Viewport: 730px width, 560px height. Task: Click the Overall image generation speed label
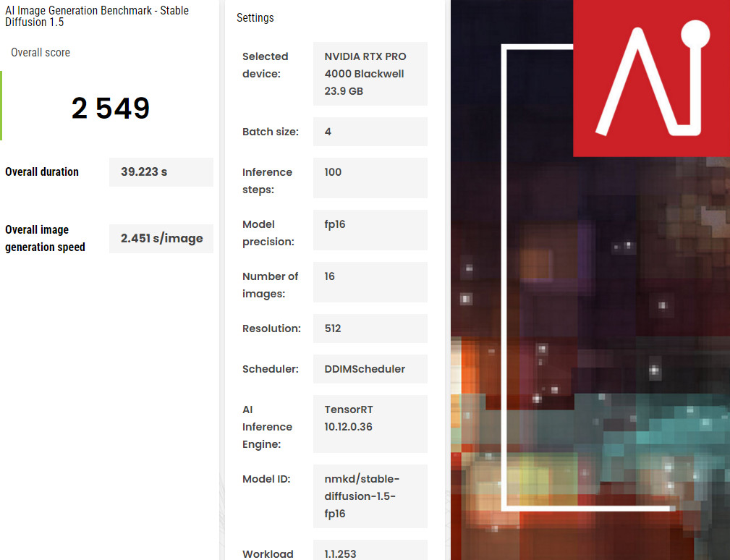45,239
